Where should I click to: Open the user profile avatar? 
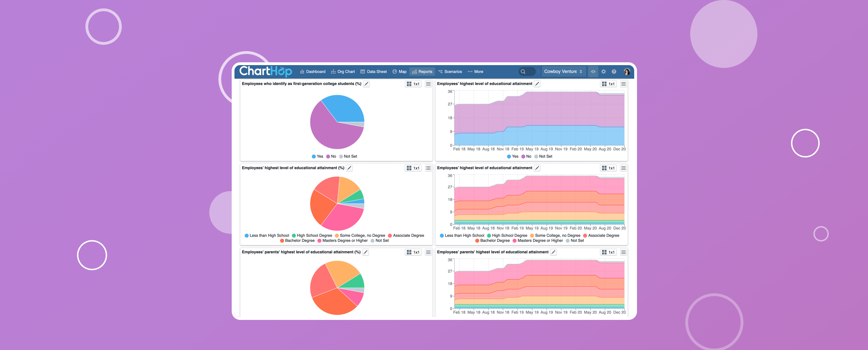627,72
